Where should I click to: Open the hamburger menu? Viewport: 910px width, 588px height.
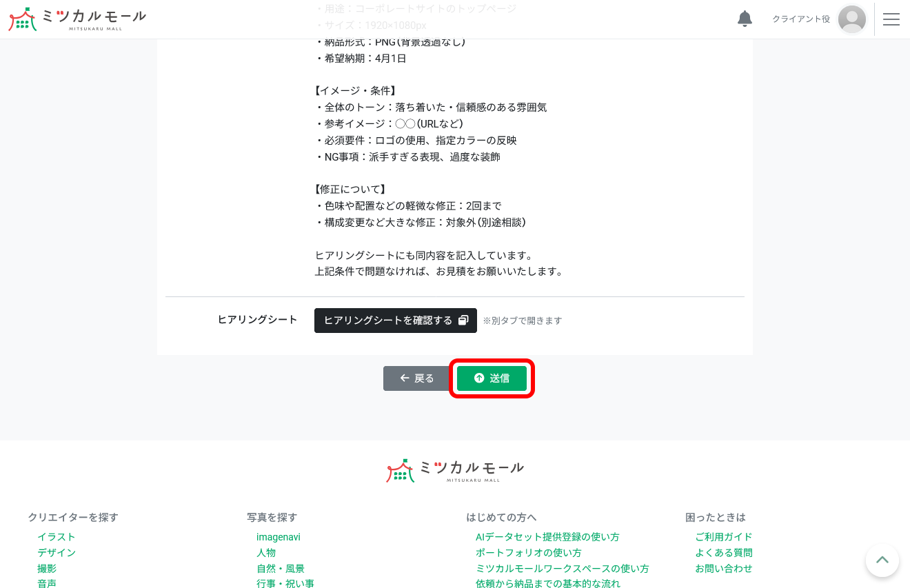891,19
